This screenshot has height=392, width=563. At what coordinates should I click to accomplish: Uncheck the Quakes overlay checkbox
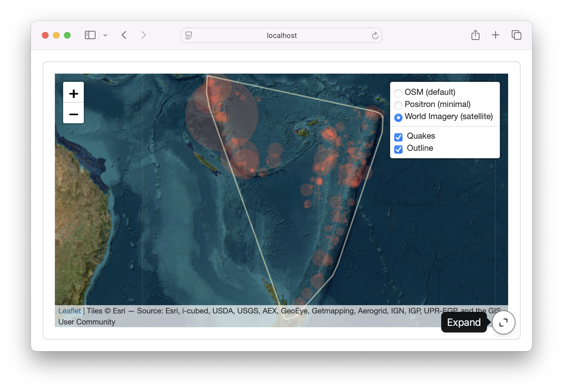point(398,137)
